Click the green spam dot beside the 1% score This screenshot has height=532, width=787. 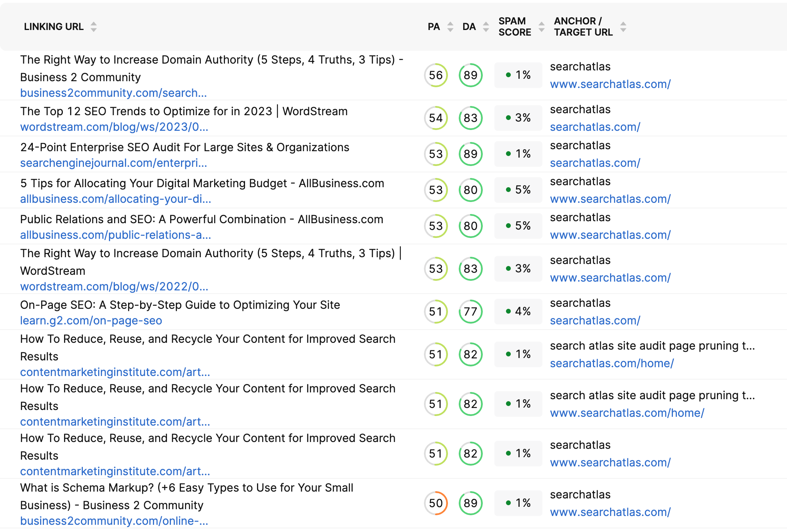(x=509, y=75)
